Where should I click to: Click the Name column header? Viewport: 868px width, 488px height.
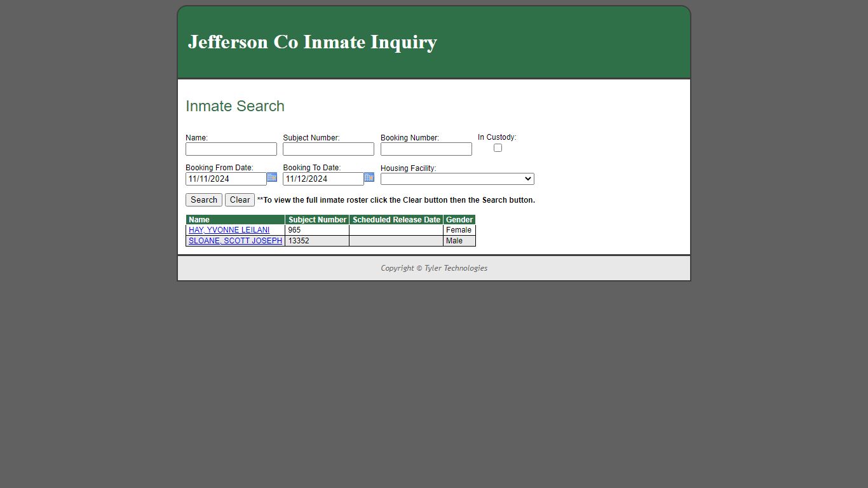click(236, 220)
